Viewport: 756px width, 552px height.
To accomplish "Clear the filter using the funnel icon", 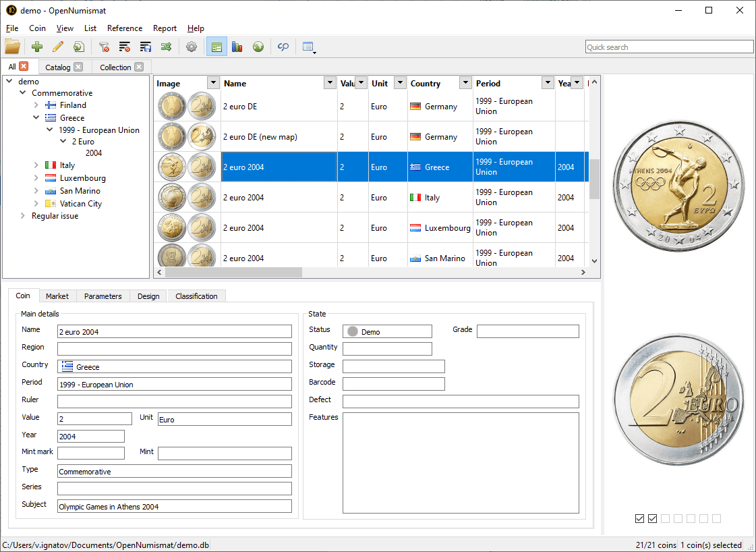I will click(x=104, y=47).
